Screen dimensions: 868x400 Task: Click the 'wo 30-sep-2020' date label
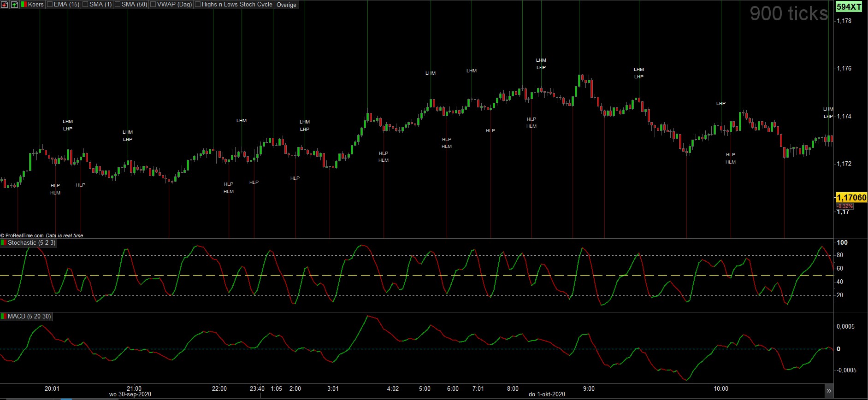130,394
